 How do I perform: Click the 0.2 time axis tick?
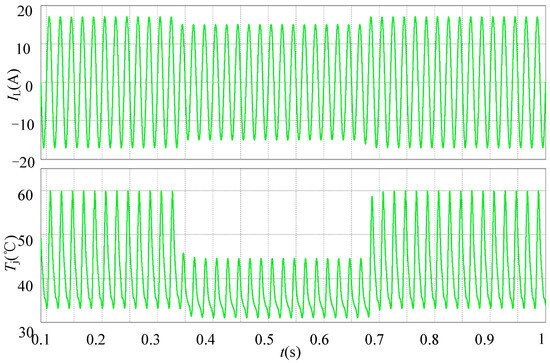click(95, 339)
